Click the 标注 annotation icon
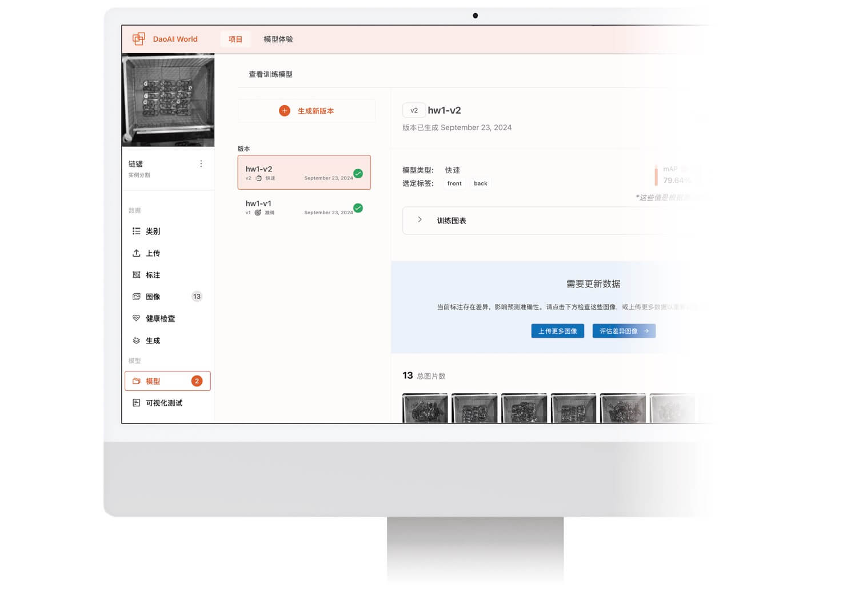Image resolution: width=855 pixels, height=616 pixels. pyautogui.click(x=136, y=274)
